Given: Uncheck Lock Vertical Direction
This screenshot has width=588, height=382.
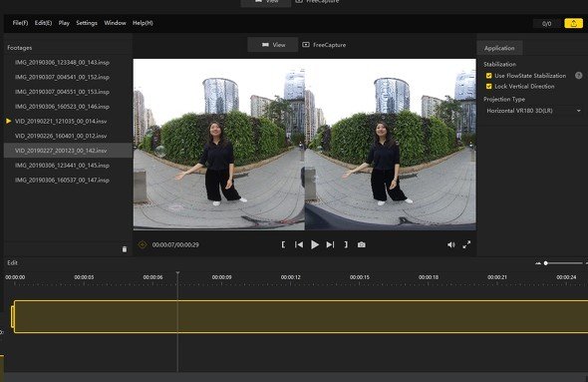Looking at the screenshot, I should (489, 87).
